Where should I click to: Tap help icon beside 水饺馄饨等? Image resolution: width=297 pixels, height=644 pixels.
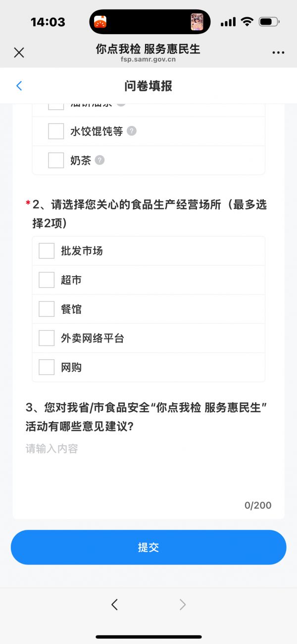click(x=131, y=131)
